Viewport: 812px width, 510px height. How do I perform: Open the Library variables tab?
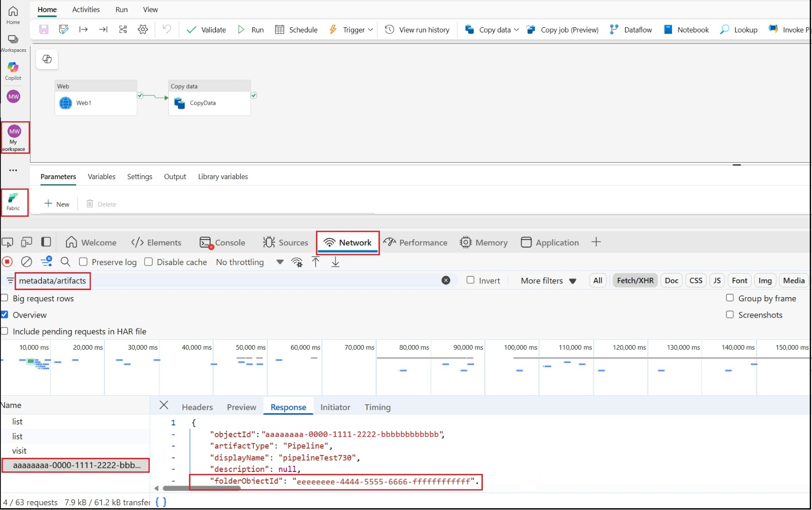click(x=223, y=177)
